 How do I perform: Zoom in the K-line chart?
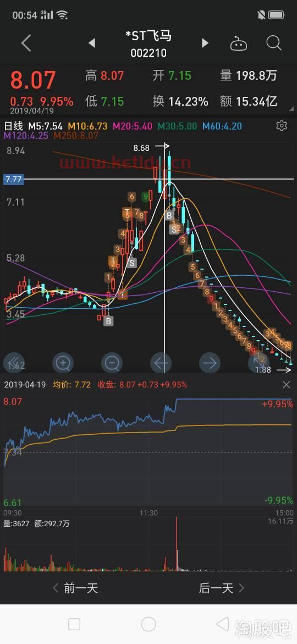[63, 363]
